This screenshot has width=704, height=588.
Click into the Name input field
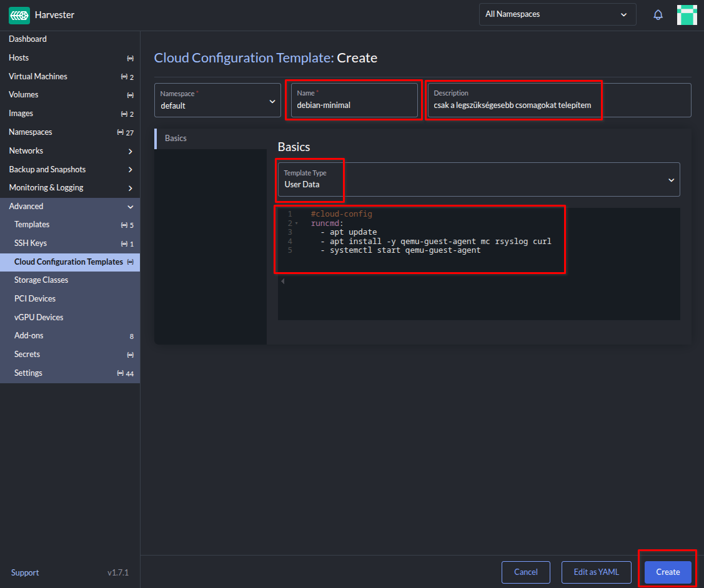pyautogui.click(x=354, y=105)
